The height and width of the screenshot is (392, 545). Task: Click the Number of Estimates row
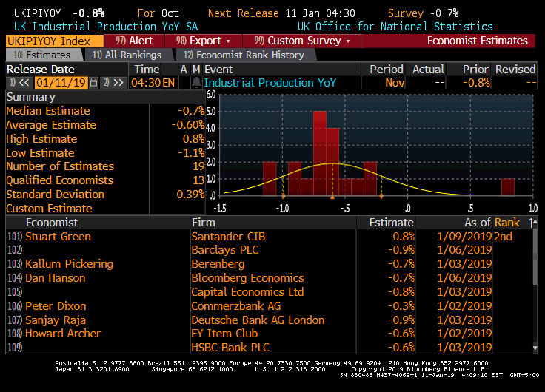pos(105,166)
